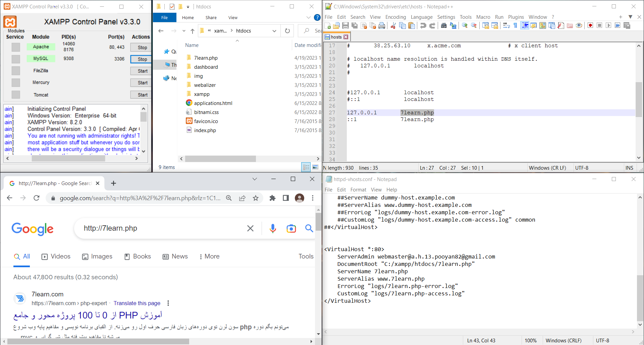Open new Chrome tab with plus button

pos(113,183)
